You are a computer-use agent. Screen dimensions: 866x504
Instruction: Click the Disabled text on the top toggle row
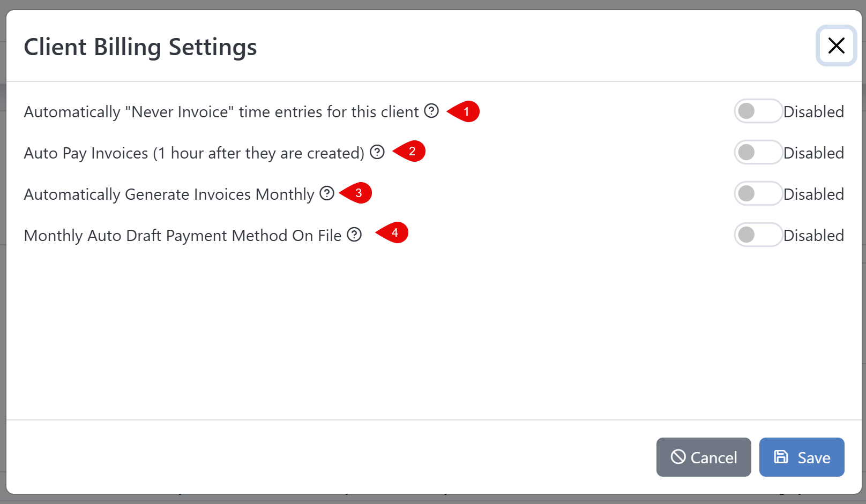[x=813, y=111]
